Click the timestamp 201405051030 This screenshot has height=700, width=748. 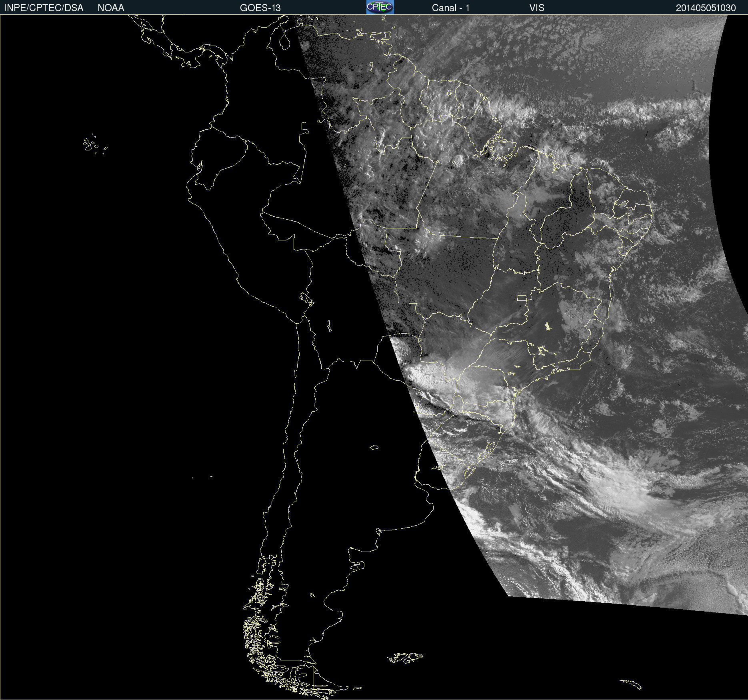pos(706,8)
